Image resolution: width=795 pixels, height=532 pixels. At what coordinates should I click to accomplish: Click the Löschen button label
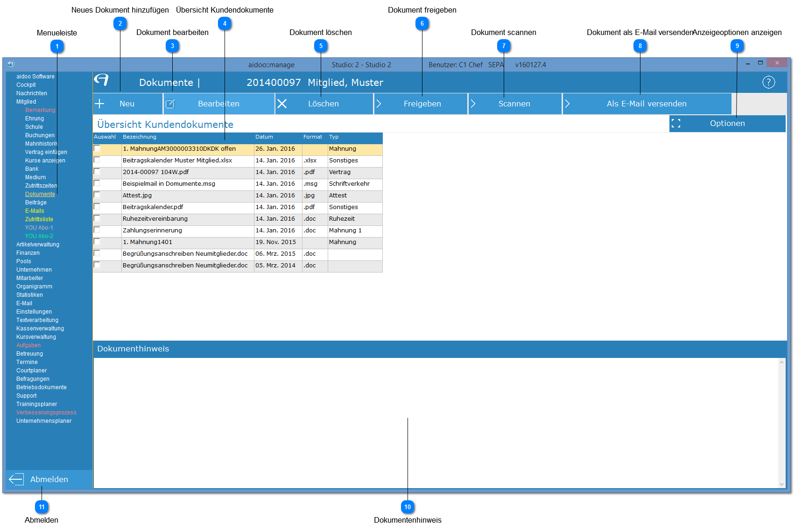tap(324, 104)
